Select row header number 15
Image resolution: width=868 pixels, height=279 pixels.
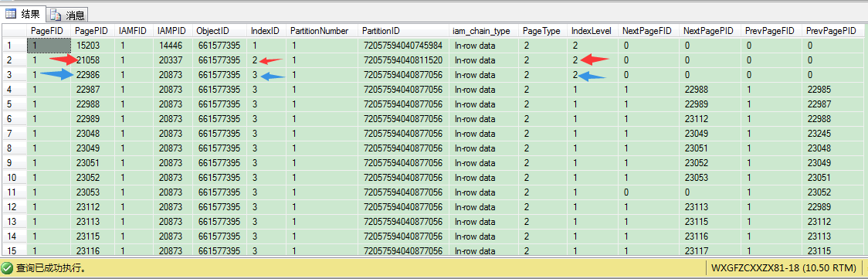(15, 250)
